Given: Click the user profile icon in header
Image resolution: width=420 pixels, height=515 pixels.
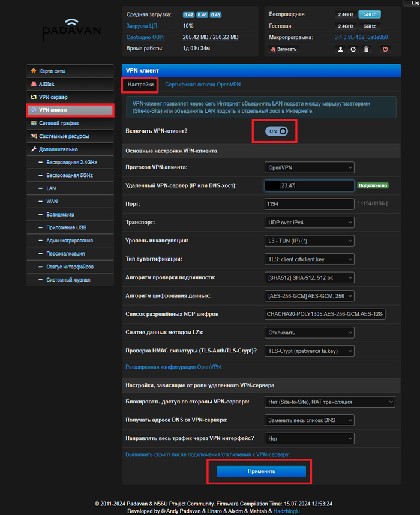Looking at the screenshot, I should [x=340, y=49].
